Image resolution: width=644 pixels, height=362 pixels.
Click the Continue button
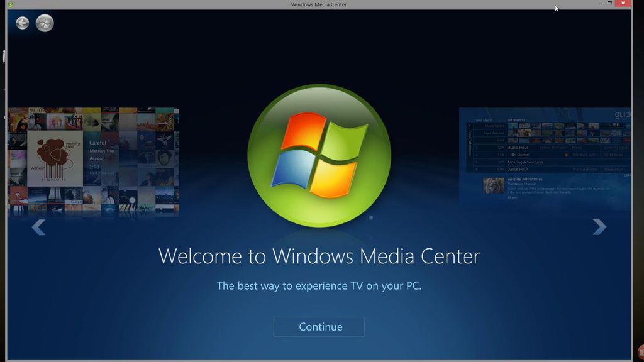click(x=319, y=327)
